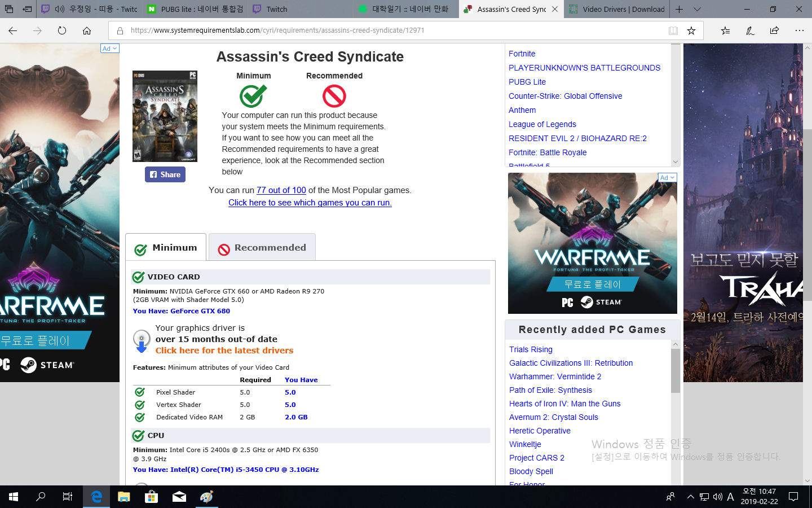Show hidden system tray icons
Image resolution: width=812 pixels, height=508 pixels.
click(690, 497)
